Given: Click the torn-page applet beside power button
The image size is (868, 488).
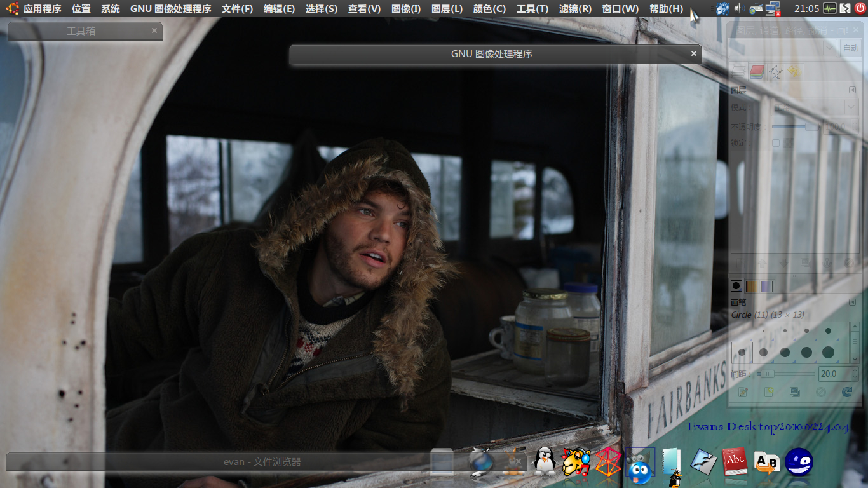Looking at the screenshot, I should 845,9.
